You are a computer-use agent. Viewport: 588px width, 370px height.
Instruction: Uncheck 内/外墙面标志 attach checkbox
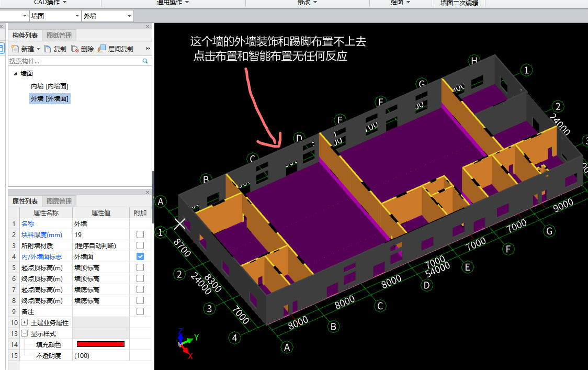tap(140, 256)
